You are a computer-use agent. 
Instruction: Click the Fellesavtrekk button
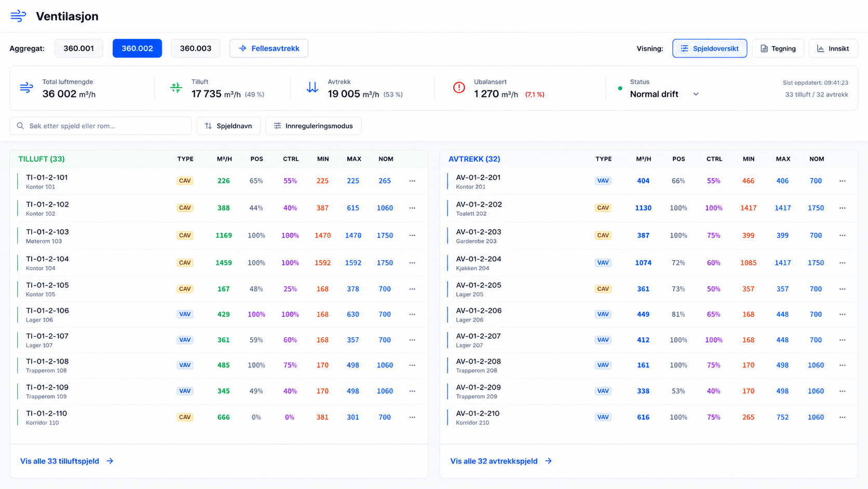(269, 48)
